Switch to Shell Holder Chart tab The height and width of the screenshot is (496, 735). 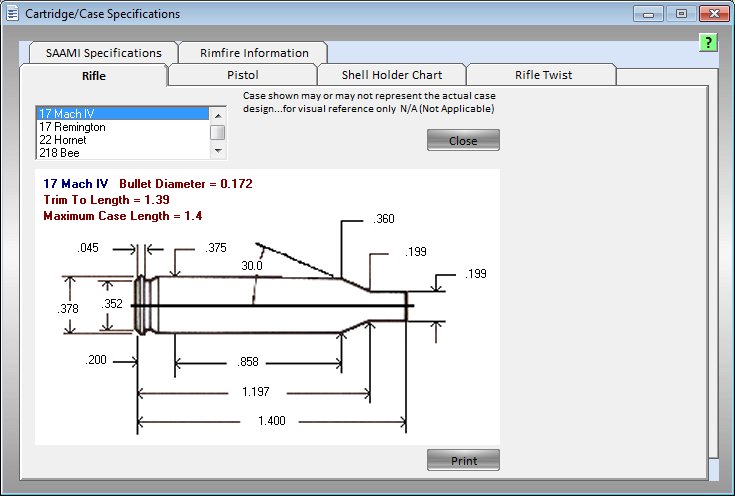click(391, 75)
